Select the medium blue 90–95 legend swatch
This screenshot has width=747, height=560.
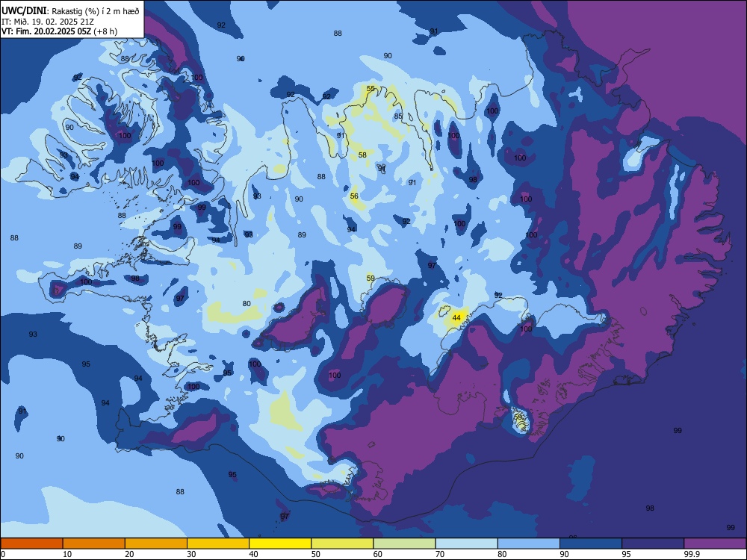click(591, 544)
